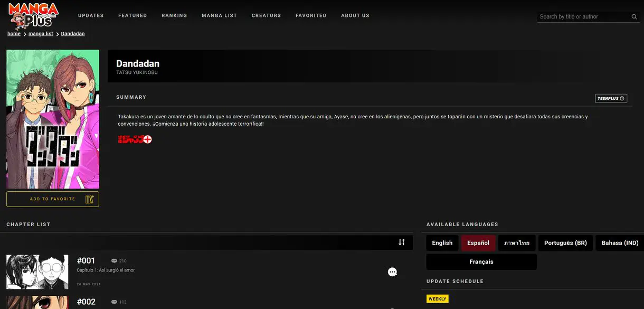This screenshot has width=644, height=309.
Task: Click the Dandadan breadcrumb link
Action: (73, 34)
